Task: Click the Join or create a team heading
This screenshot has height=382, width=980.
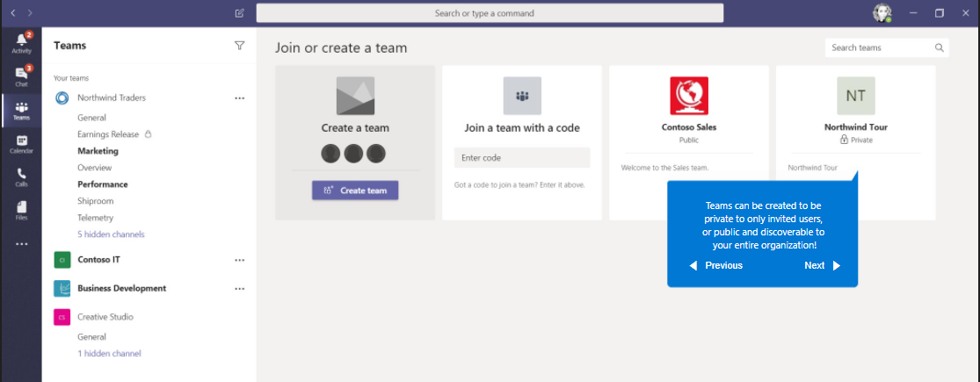Action: pyautogui.click(x=341, y=47)
